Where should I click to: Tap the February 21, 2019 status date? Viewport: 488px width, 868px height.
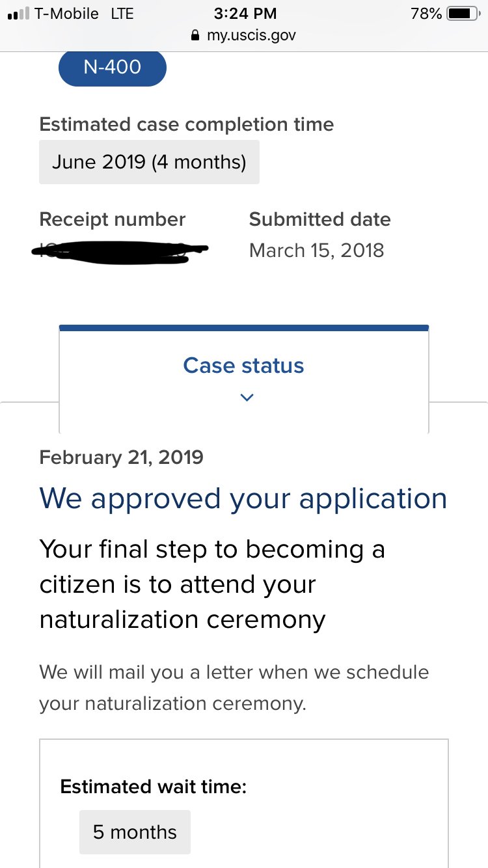[x=122, y=457]
